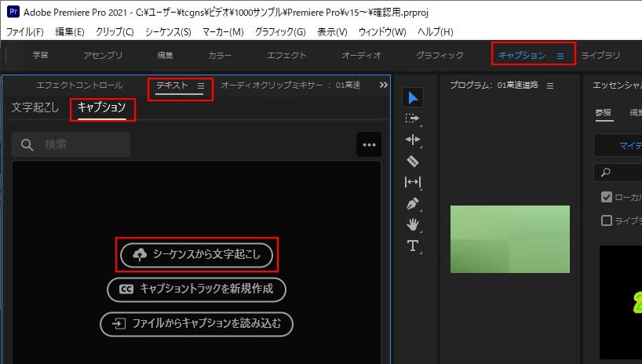Open the プログラム monitor panel menu

[x=550, y=86]
